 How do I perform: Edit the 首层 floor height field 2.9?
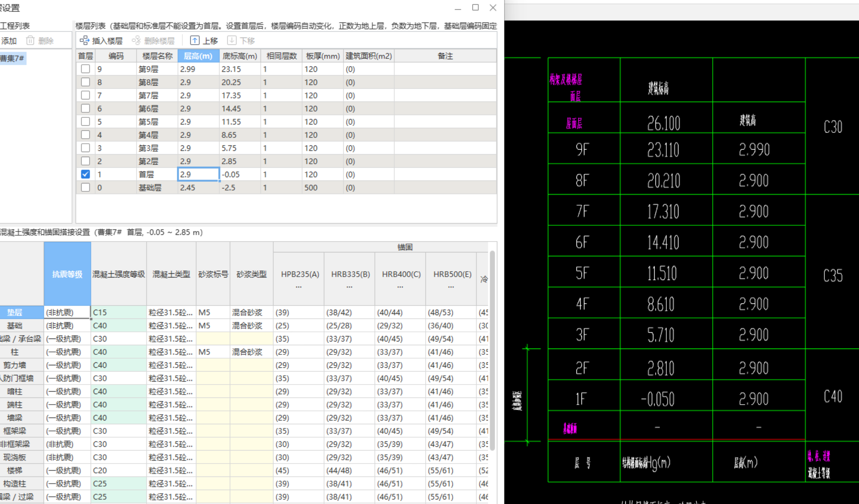click(x=199, y=174)
